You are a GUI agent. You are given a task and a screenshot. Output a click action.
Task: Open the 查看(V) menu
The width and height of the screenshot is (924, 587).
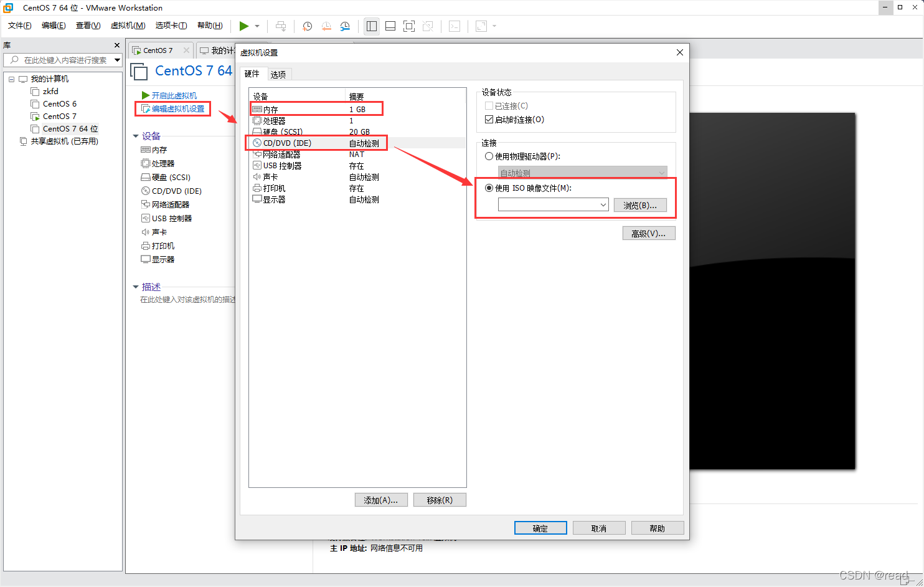pos(88,26)
